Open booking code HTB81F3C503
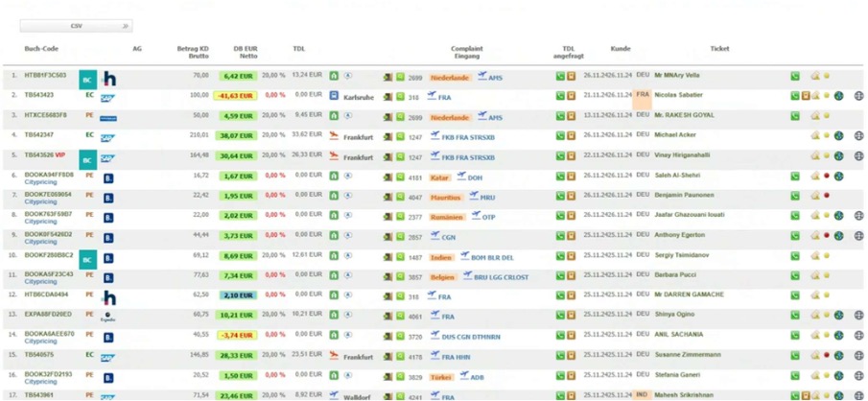 tap(45, 75)
